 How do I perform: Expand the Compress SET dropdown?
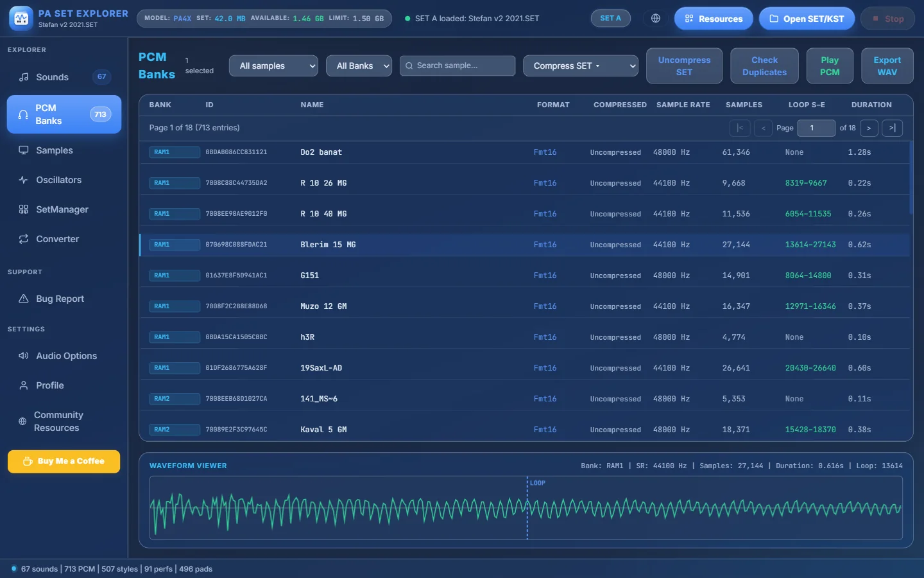click(x=581, y=66)
